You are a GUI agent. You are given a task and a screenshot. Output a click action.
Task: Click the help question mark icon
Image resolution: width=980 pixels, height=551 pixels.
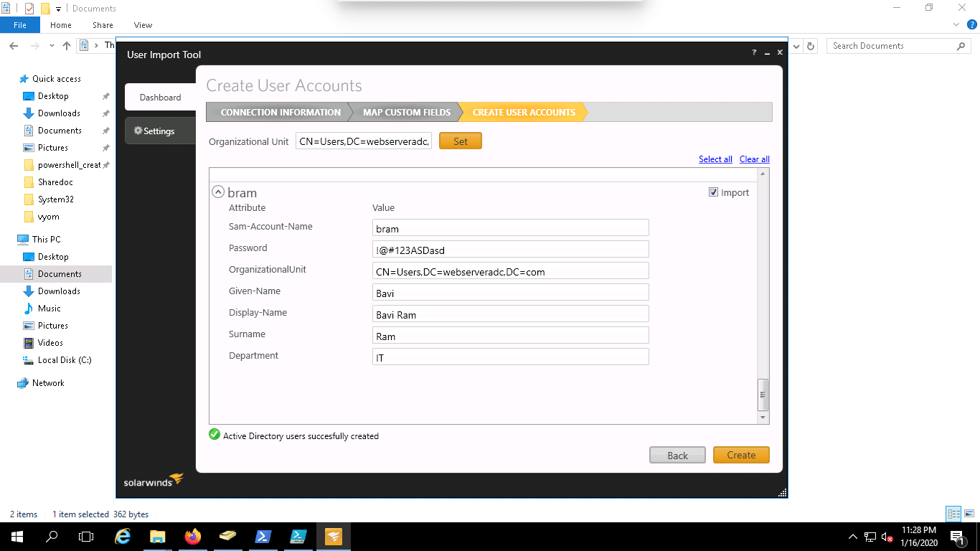click(x=754, y=53)
